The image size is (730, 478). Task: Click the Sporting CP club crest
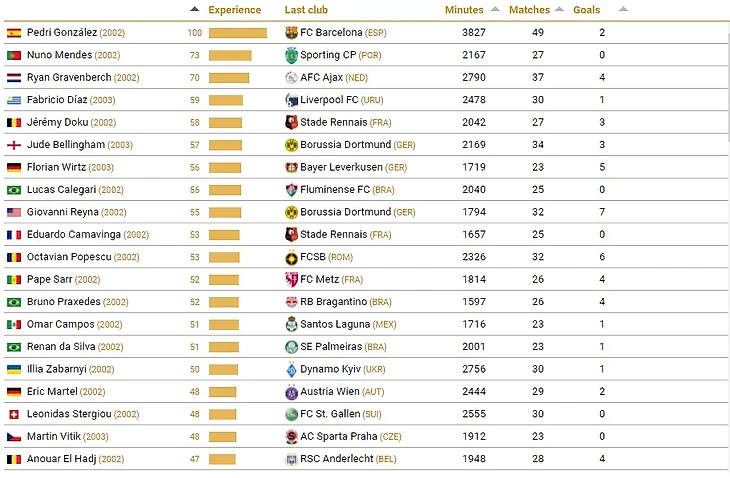click(291, 55)
